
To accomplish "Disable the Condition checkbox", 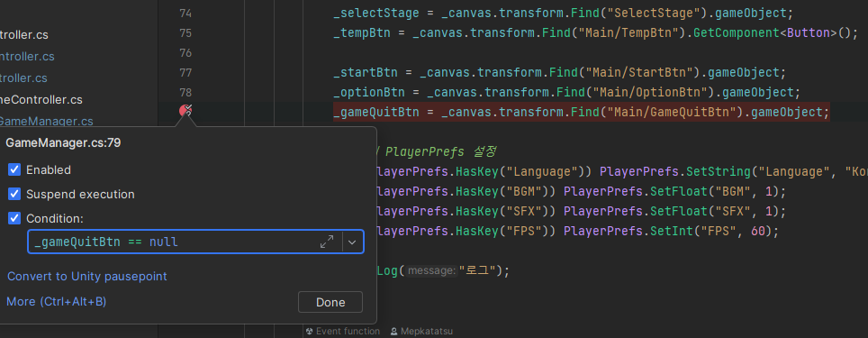I will coord(14,218).
